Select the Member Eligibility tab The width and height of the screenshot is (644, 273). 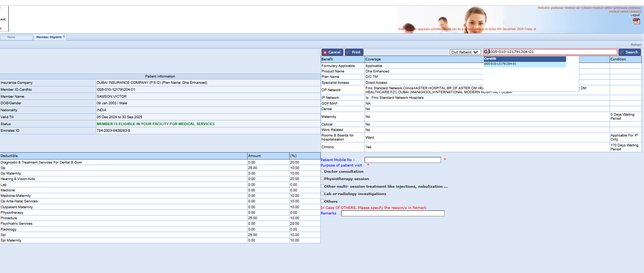pos(49,37)
